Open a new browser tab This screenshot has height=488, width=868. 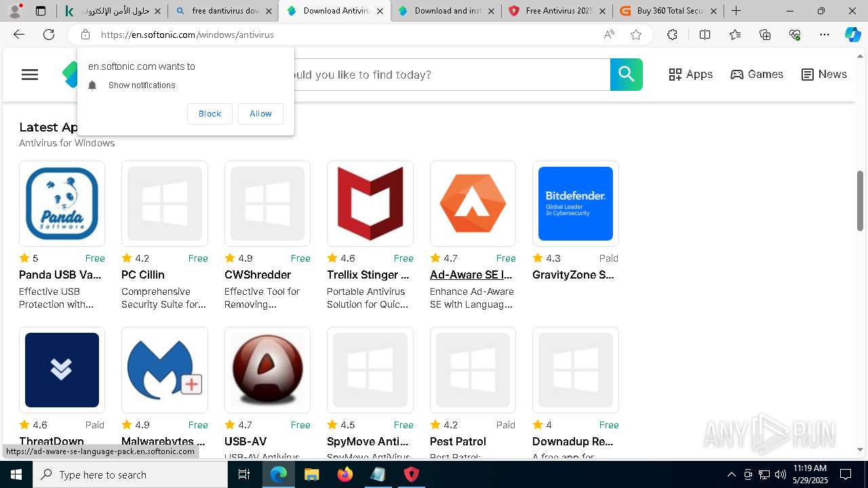coord(736,11)
